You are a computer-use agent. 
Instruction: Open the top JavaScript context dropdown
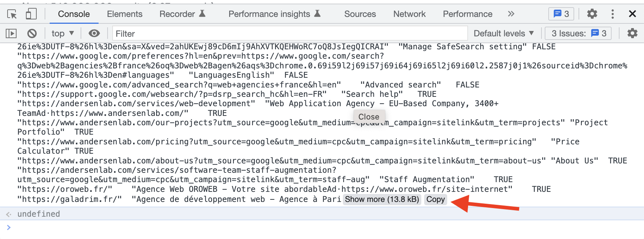pyautogui.click(x=63, y=33)
